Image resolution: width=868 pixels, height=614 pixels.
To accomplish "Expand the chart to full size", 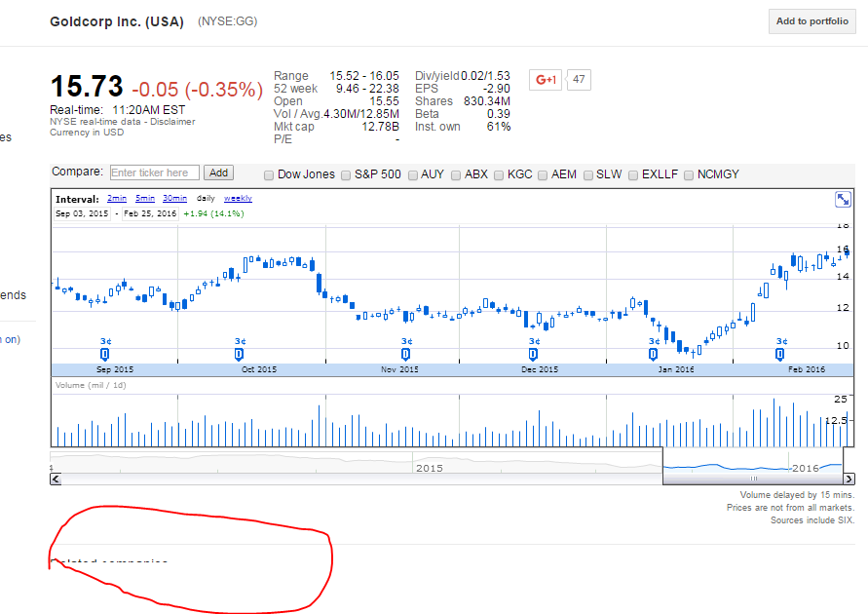I will tap(843, 200).
